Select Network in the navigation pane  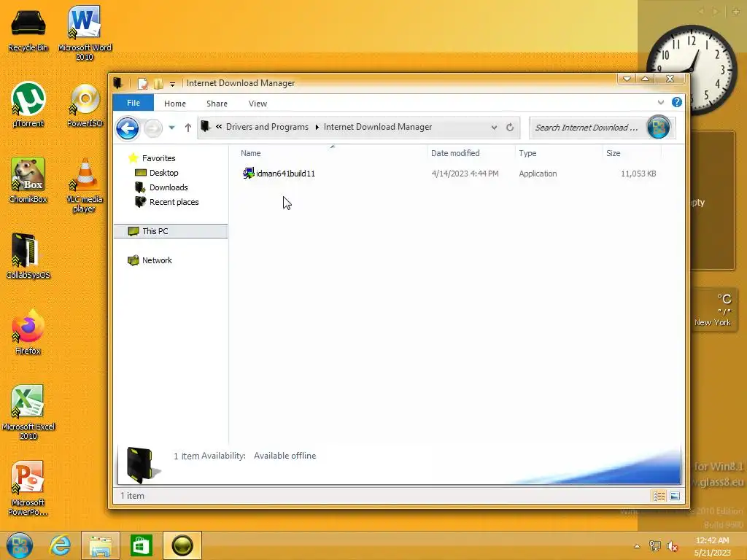(x=157, y=260)
